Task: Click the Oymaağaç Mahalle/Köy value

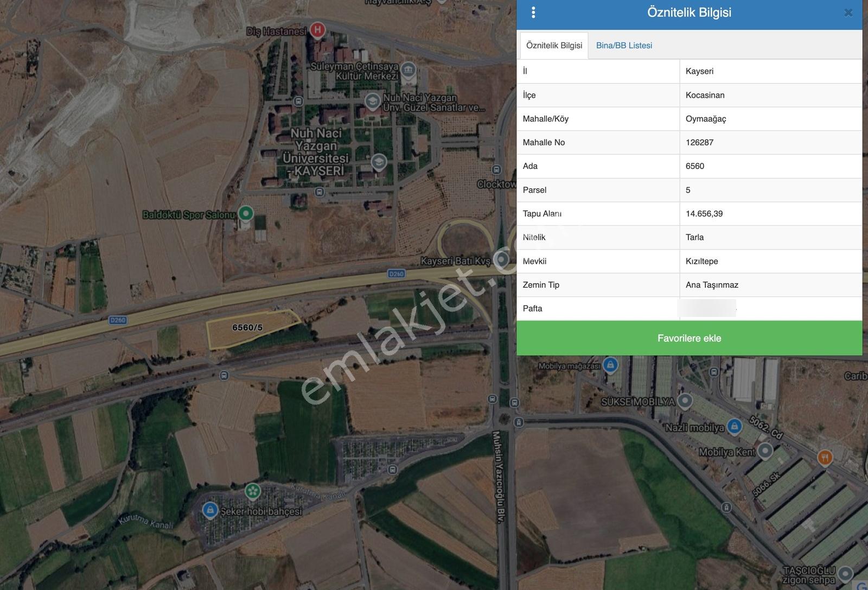Action: 706,119
